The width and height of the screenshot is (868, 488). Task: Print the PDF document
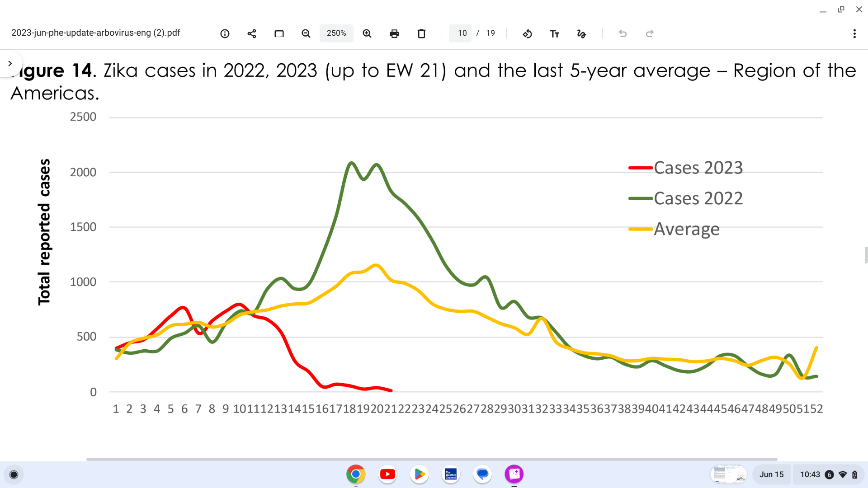pos(394,33)
